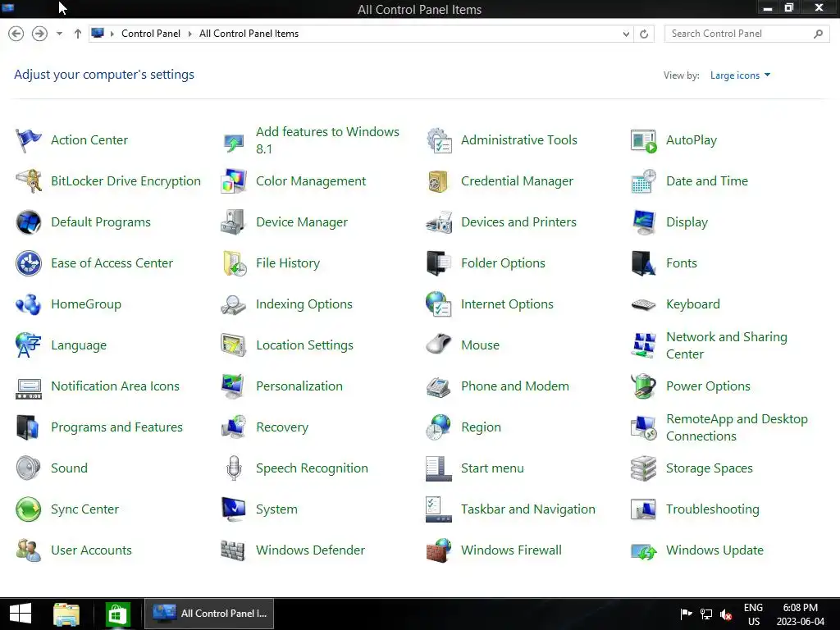Click the Programs and Features icon
The height and width of the screenshot is (630, 840).
click(x=29, y=427)
